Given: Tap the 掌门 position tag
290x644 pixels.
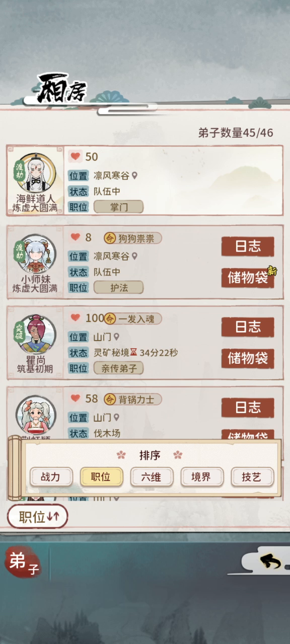Looking at the screenshot, I should click(118, 207).
